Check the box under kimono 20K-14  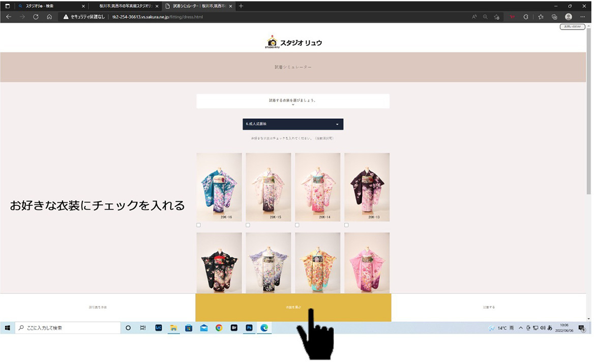(297, 225)
